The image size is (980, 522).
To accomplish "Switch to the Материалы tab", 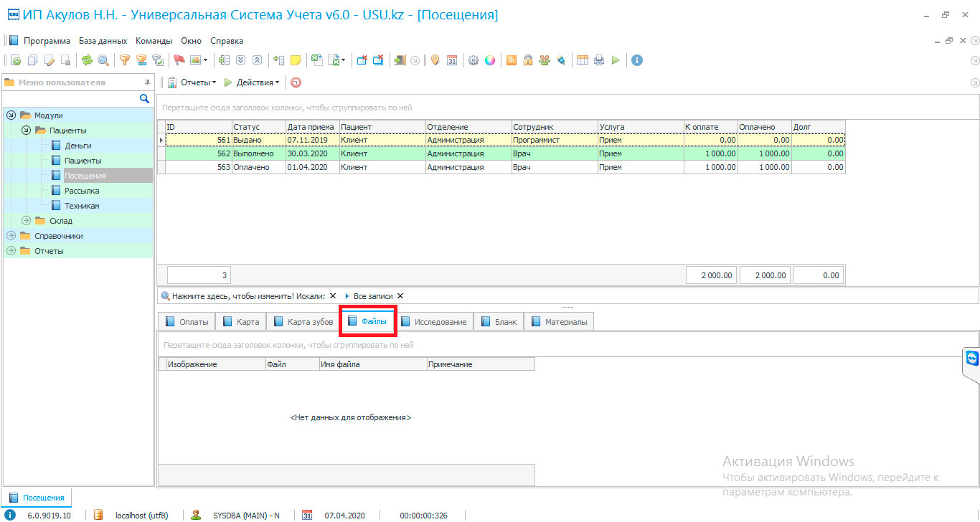I will 559,322.
